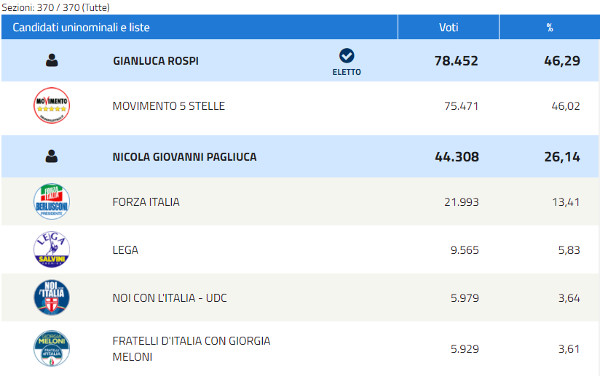
Task: Click person icon beside Gianluca Rospi
Action: (x=52, y=60)
